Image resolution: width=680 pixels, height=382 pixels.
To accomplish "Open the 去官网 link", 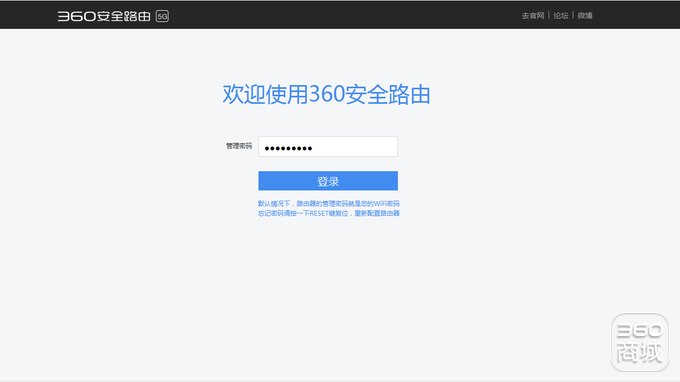I will tap(533, 16).
